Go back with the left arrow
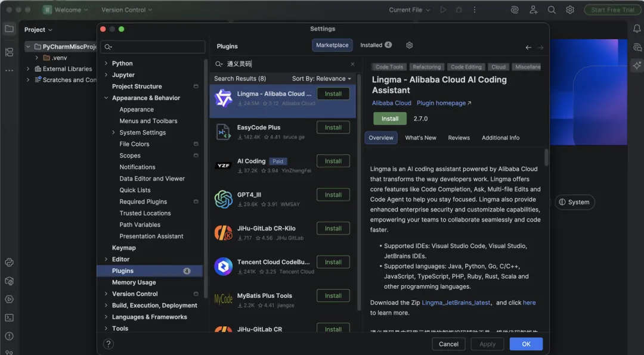644x355 pixels. coord(528,48)
